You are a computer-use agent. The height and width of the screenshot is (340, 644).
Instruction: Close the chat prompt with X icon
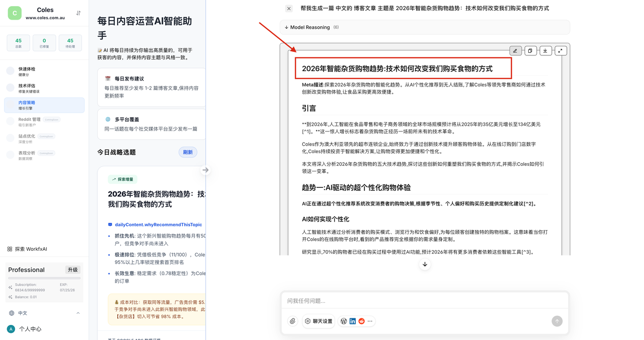289,9
